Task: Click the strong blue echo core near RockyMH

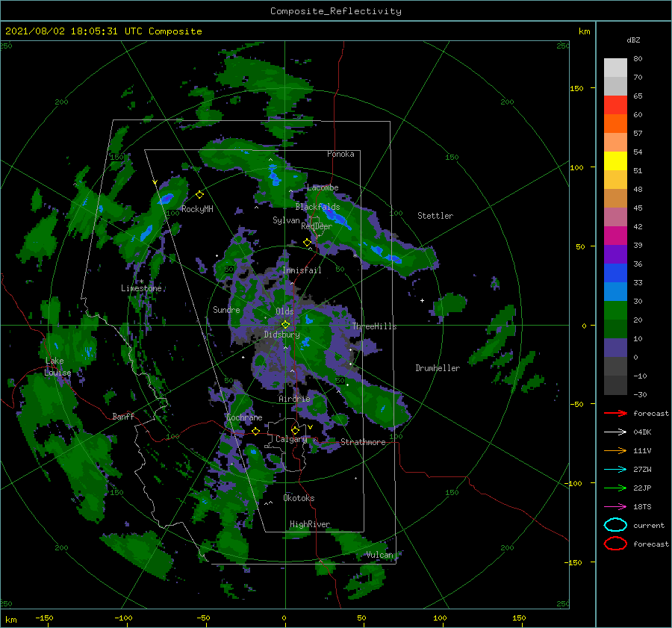Action: click(167, 198)
